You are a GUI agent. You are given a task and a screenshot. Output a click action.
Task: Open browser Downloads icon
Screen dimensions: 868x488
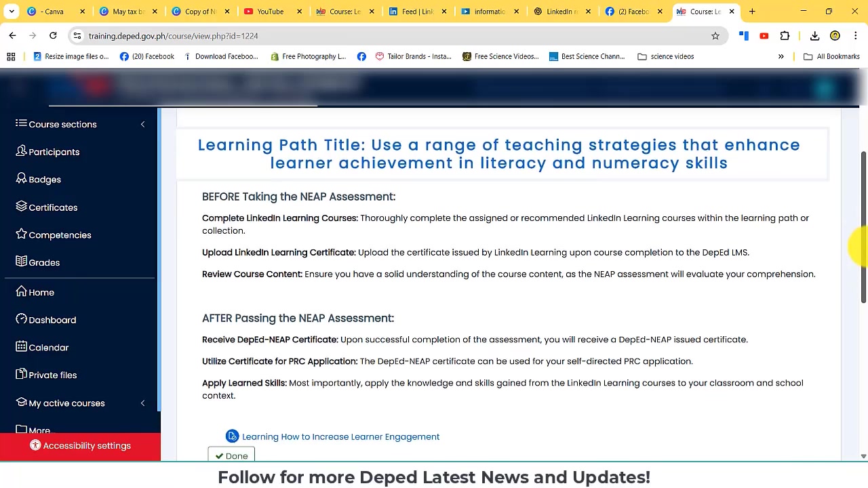(x=814, y=36)
